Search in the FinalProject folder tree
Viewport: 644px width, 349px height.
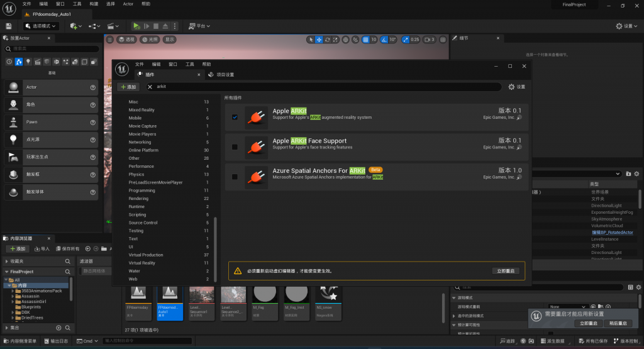(68, 272)
